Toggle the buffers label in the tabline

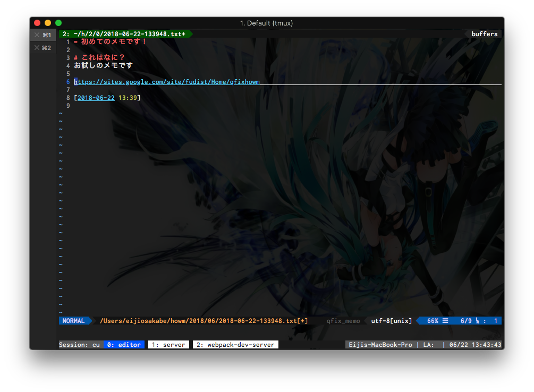tap(484, 33)
